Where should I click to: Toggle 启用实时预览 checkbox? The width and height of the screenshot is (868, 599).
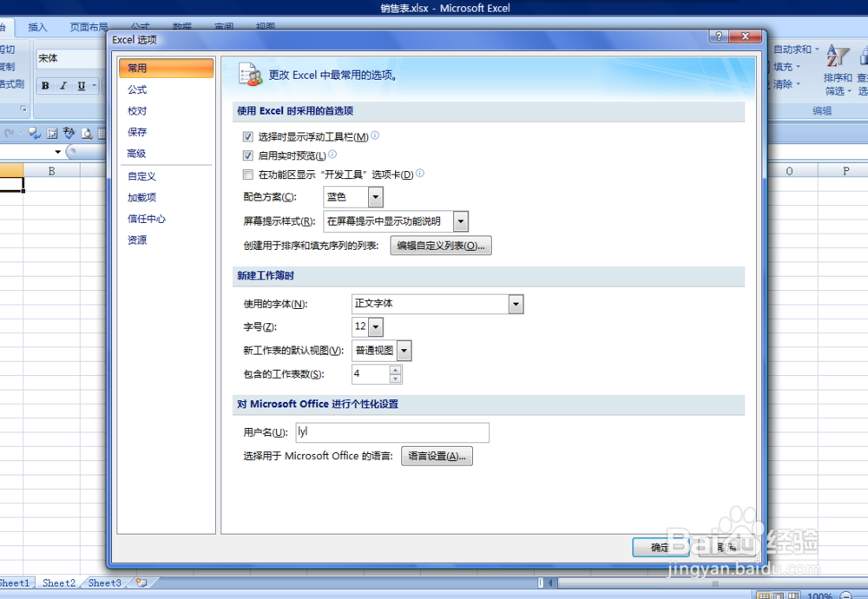[x=248, y=155]
